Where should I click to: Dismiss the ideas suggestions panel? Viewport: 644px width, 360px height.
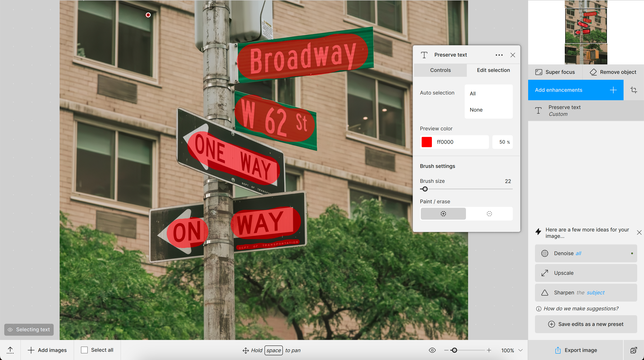(639, 233)
